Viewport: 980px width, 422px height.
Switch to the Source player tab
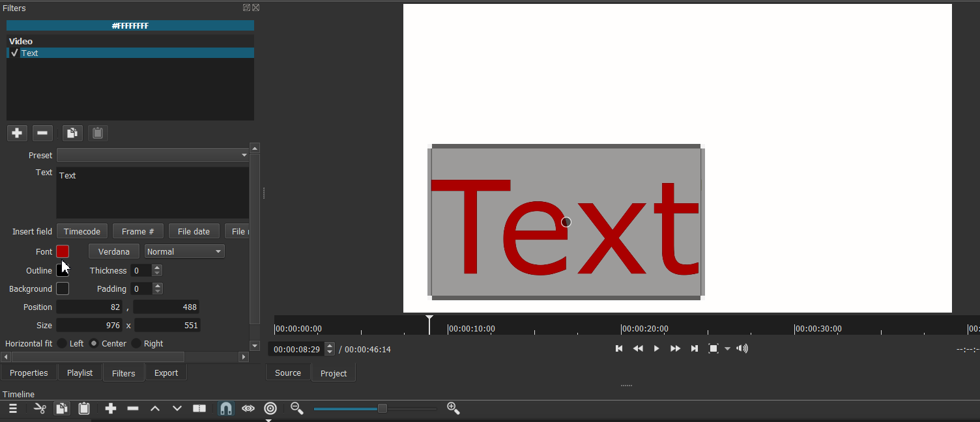coord(288,373)
